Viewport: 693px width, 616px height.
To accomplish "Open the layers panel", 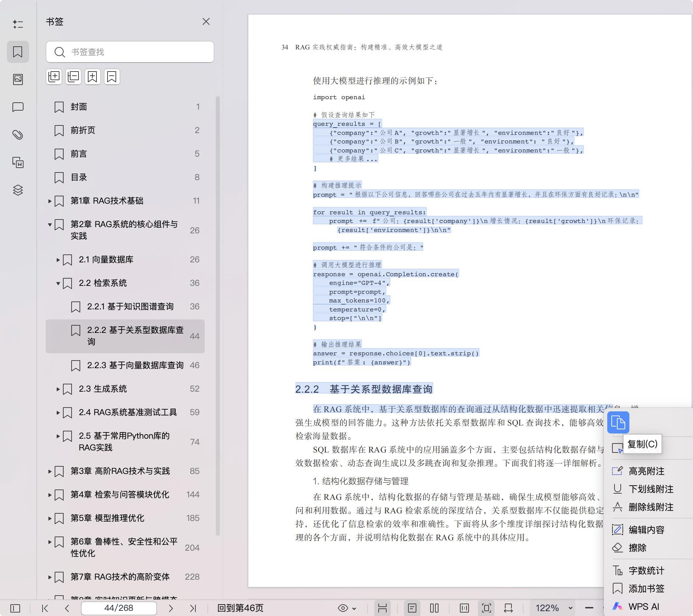I will tap(18, 190).
